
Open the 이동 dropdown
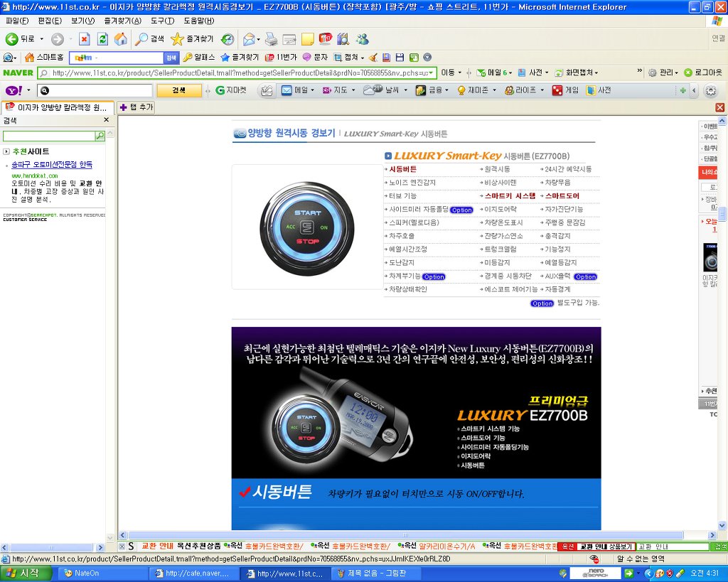pyautogui.click(x=460, y=72)
